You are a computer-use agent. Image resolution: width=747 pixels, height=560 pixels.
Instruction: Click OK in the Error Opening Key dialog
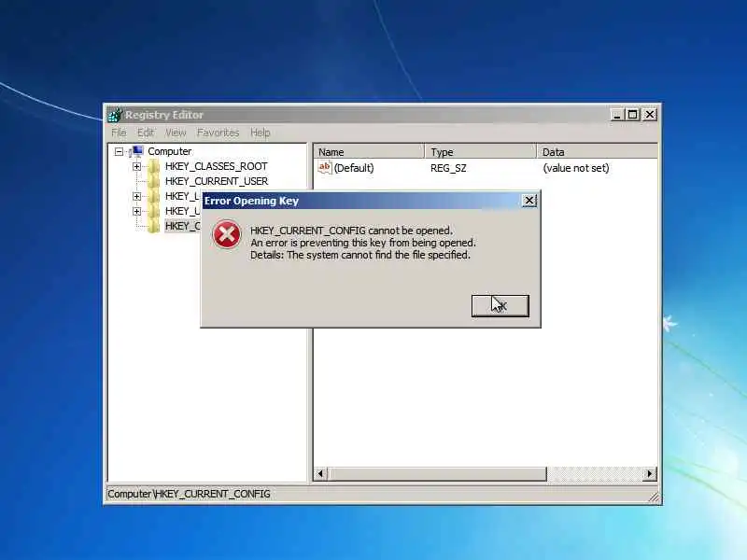click(500, 306)
